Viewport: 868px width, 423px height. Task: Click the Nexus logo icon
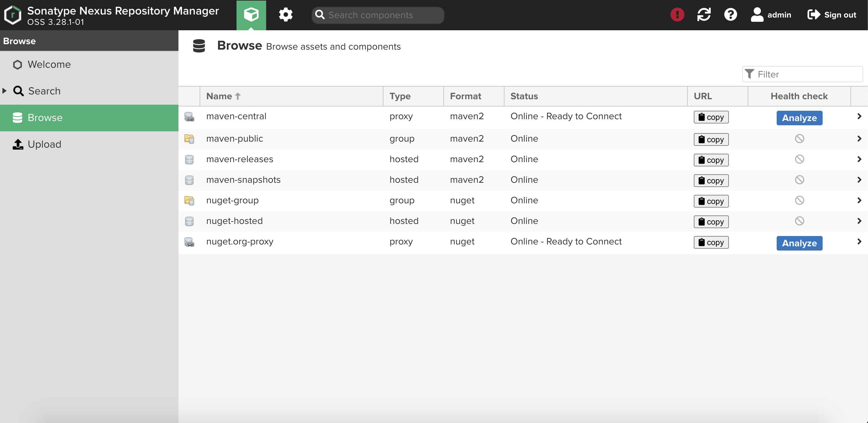(x=13, y=15)
